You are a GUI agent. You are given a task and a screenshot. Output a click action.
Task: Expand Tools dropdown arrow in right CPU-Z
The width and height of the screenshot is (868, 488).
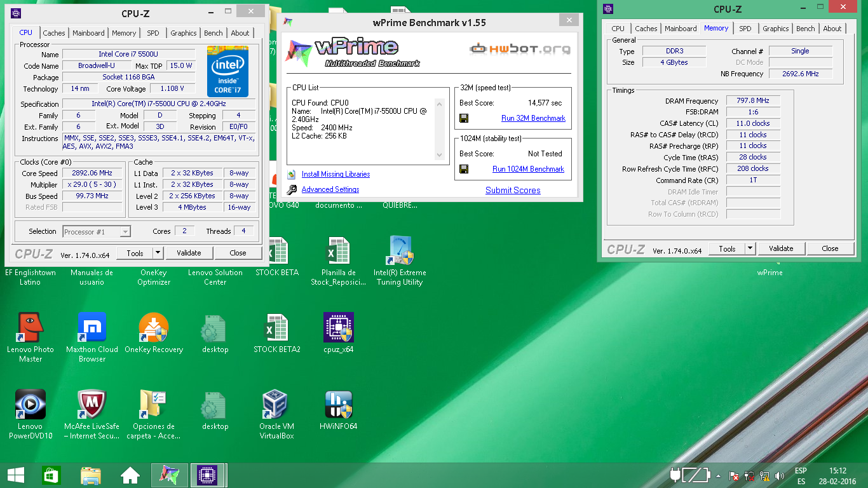pyautogui.click(x=750, y=248)
